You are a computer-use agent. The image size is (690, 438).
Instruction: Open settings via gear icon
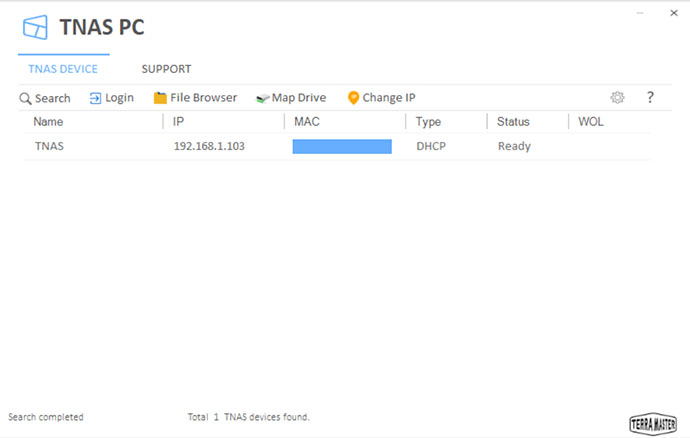coord(617,97)
